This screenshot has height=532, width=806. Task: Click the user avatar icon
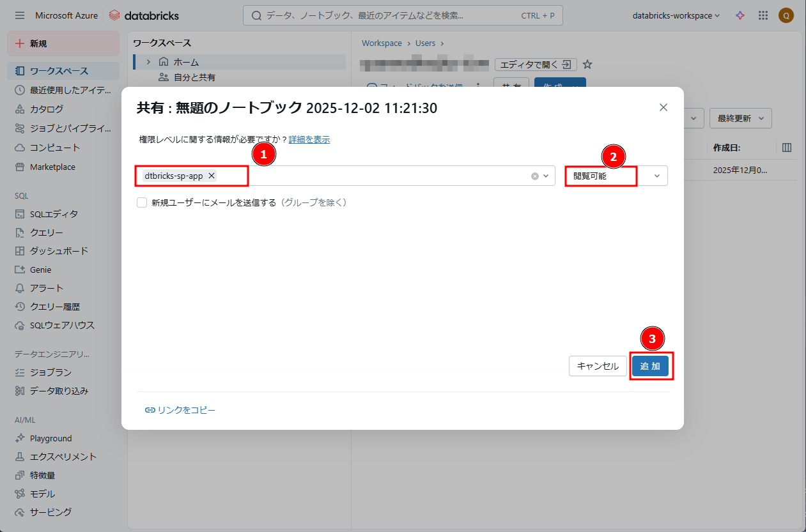(x=786, y=15)
